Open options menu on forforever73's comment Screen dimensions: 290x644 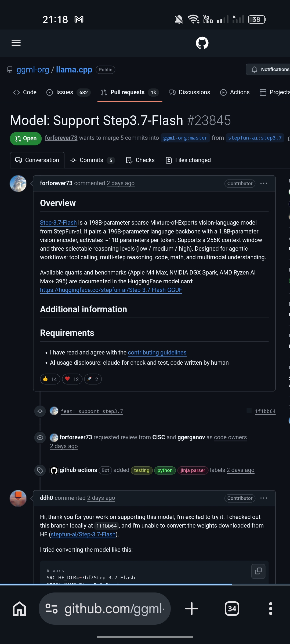[x=264, y=183]
